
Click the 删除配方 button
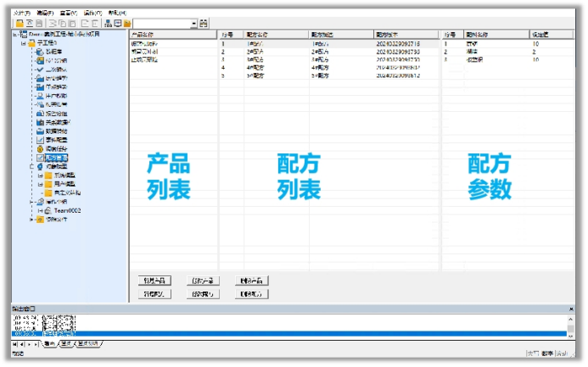(254, 294)
